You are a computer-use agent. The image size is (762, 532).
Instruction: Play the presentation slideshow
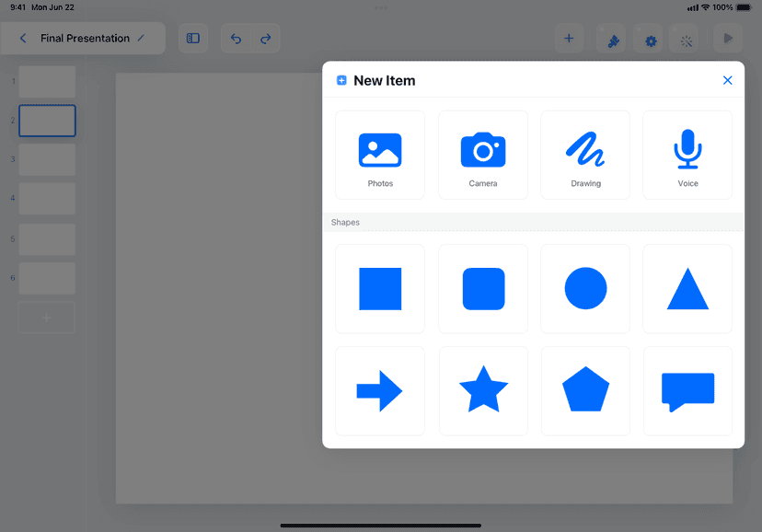tap(728, 39)
